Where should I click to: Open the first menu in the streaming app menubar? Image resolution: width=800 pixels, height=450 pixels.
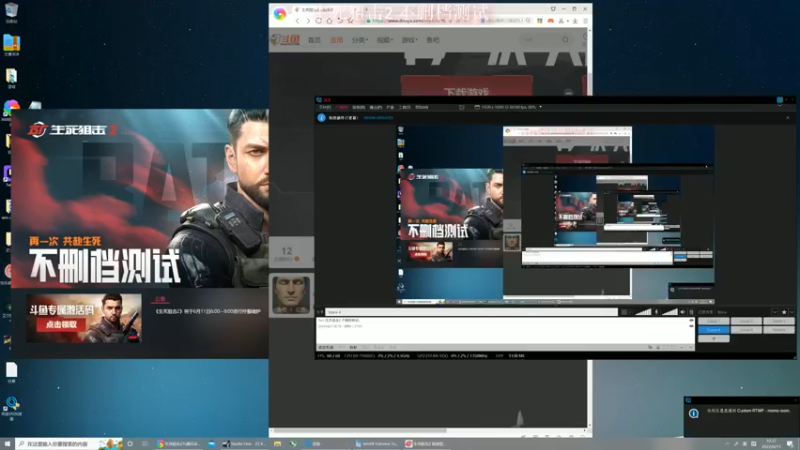(x=324, y=108)
